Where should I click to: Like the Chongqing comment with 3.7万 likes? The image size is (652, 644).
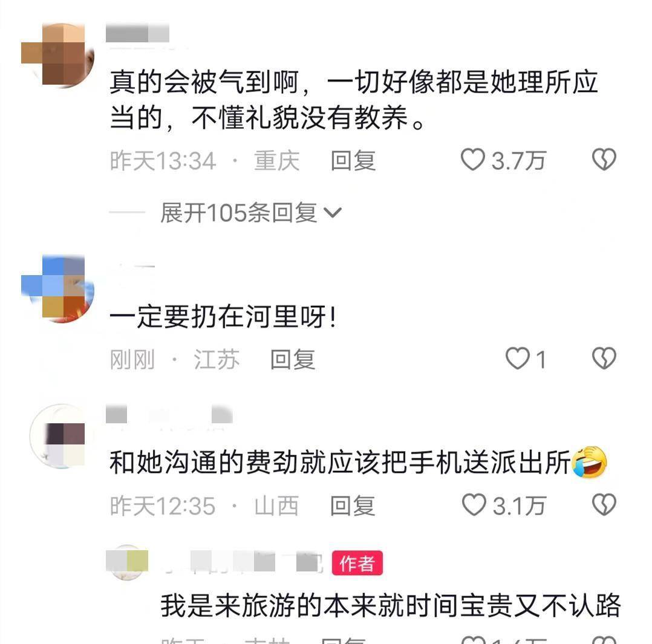473,160
